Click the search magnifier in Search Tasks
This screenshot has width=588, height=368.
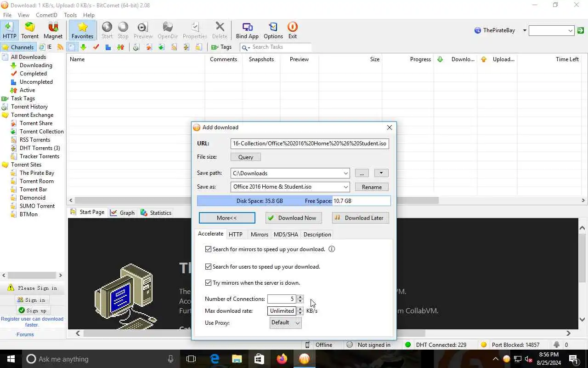pos(246,47)
